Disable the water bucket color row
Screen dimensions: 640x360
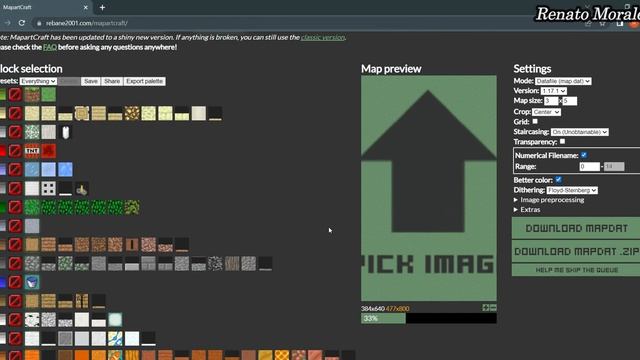pos(15,282)
